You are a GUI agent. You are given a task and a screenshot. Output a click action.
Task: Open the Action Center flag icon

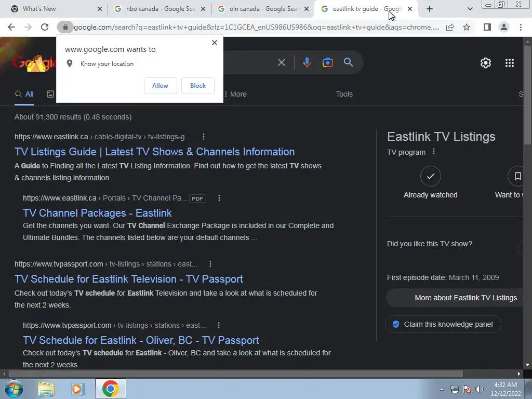(x=467, y=389)
